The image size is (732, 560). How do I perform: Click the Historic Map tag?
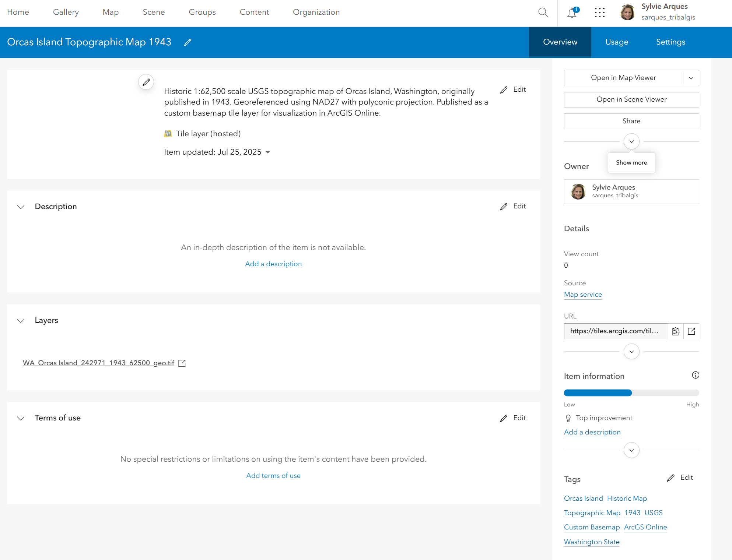(627, 499)
